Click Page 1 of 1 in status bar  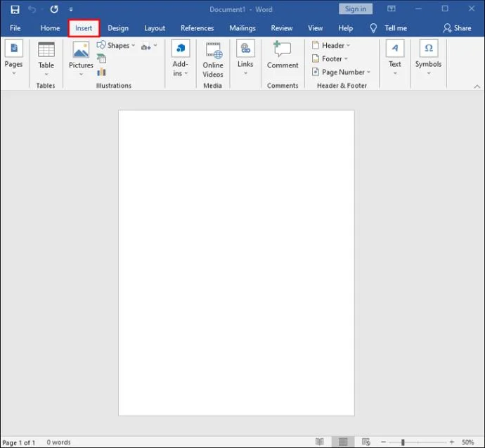tap(18, 442)
